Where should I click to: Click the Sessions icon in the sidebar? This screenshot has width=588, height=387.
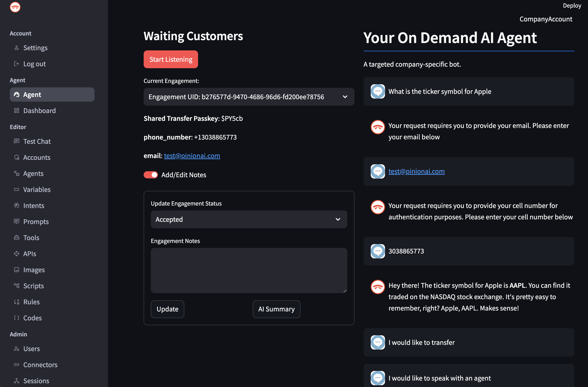click(17, 381)
